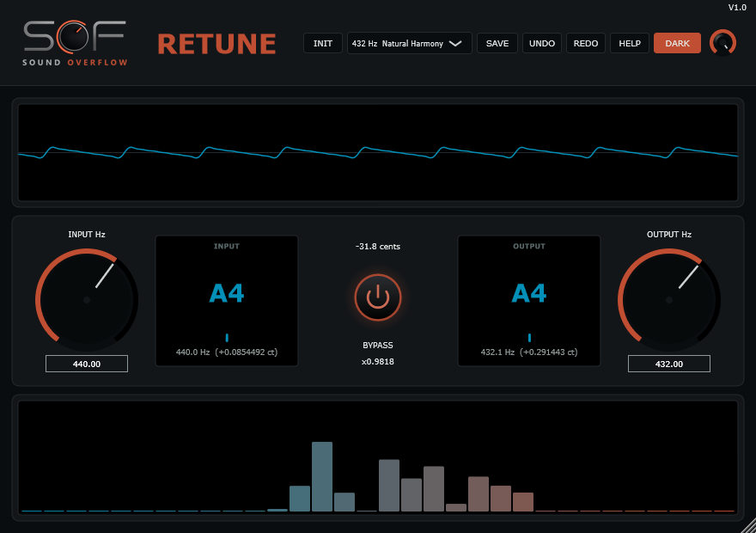Click the window resize grip corner
Image resolution: width=756 pixels, height=533 pixels.
(x=749, y=526)
